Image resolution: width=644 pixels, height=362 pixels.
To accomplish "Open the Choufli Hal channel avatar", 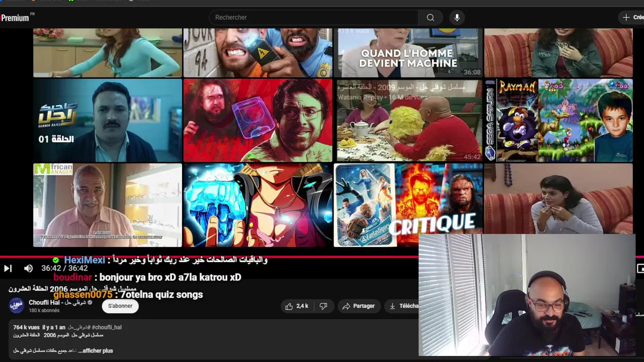I will click(16, 306).
